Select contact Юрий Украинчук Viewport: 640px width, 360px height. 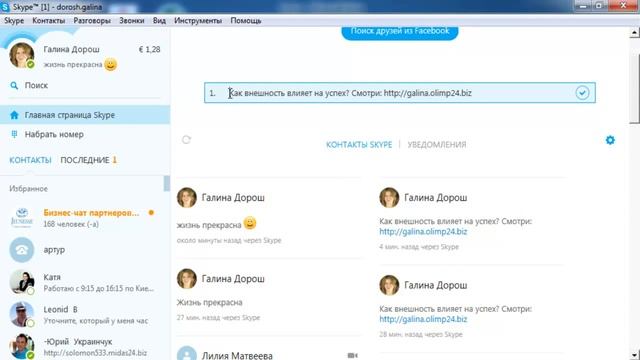click(85, 347)
